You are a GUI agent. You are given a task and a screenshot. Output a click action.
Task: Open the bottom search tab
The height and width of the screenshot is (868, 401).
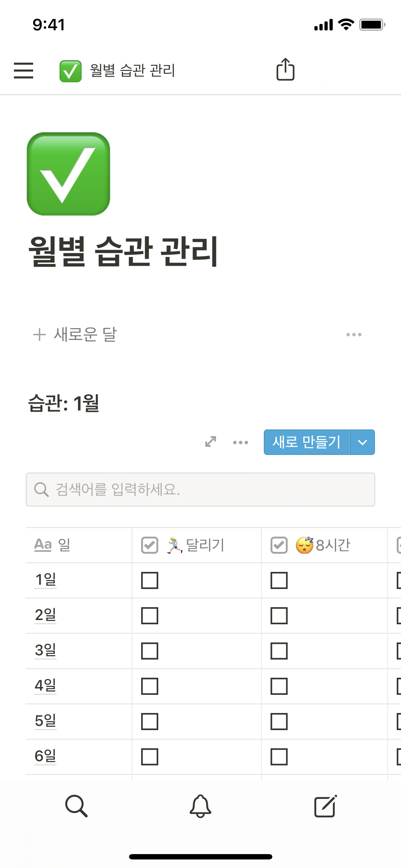pyautogui.click(x=76, y=806)
